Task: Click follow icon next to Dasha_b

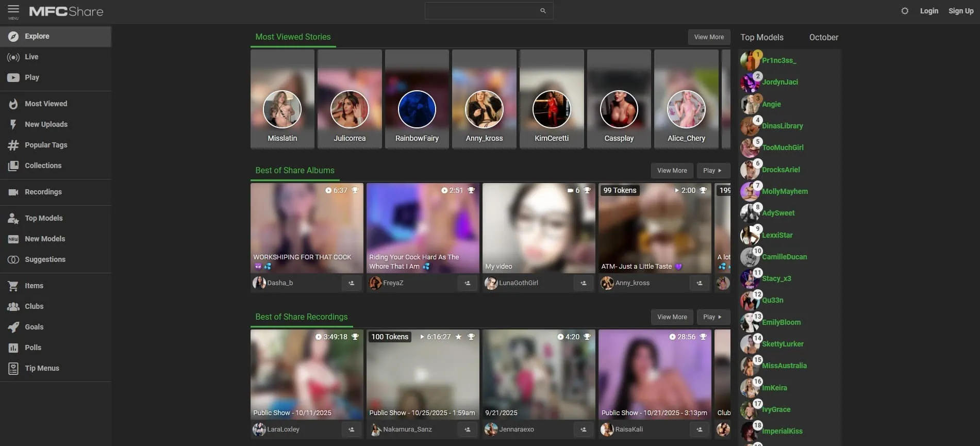Action: 351,283
